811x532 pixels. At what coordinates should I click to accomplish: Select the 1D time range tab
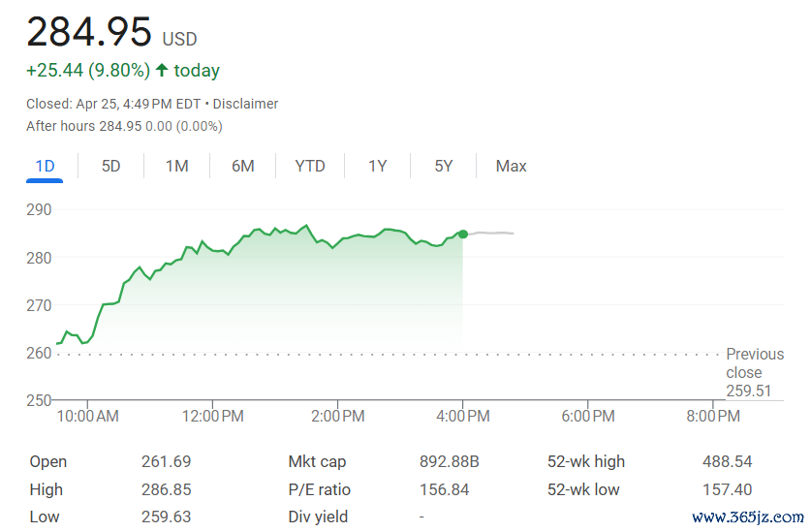click(x=45, y=166)
